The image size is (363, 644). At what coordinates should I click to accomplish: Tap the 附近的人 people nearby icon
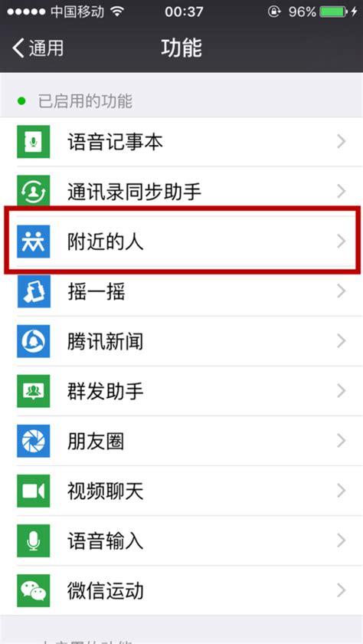point(33,242)
